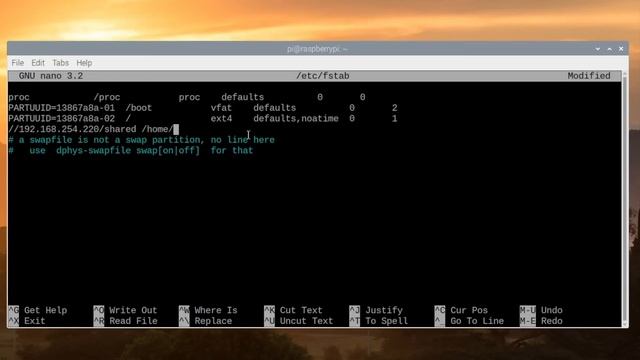Click the GNU nano 3.2 header text

pyautogui.click(x=51, y=76)
